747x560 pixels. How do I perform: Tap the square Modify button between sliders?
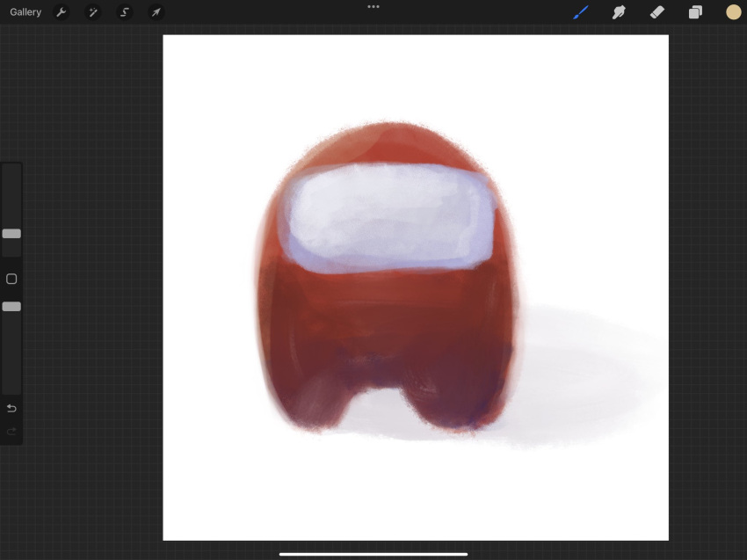point(11,279)
